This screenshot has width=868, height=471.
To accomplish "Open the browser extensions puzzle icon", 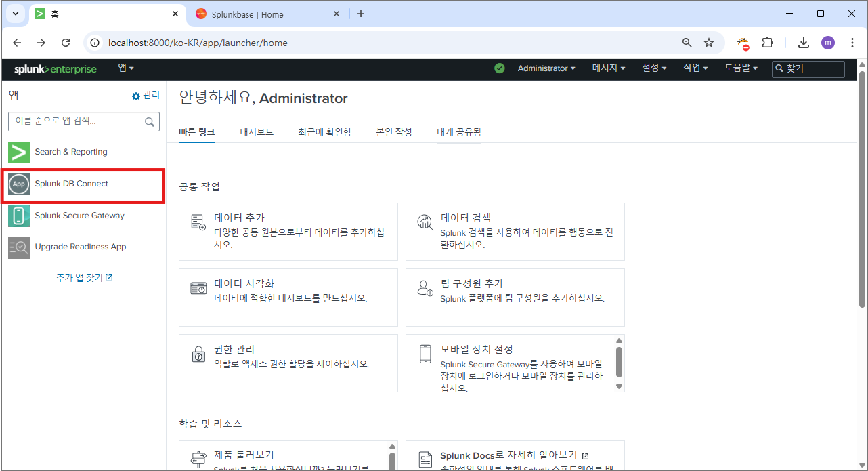I will tap(767, 43).
